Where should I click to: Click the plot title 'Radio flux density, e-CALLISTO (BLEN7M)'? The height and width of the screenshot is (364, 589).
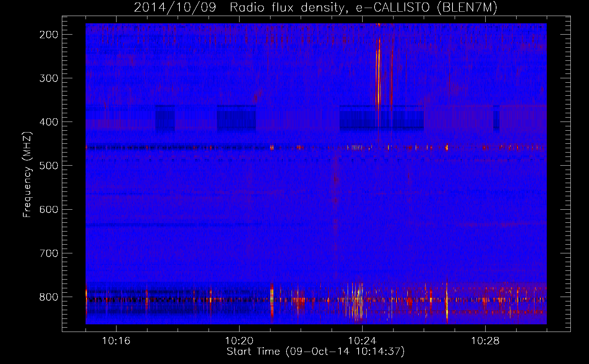[x=363, y=8]
